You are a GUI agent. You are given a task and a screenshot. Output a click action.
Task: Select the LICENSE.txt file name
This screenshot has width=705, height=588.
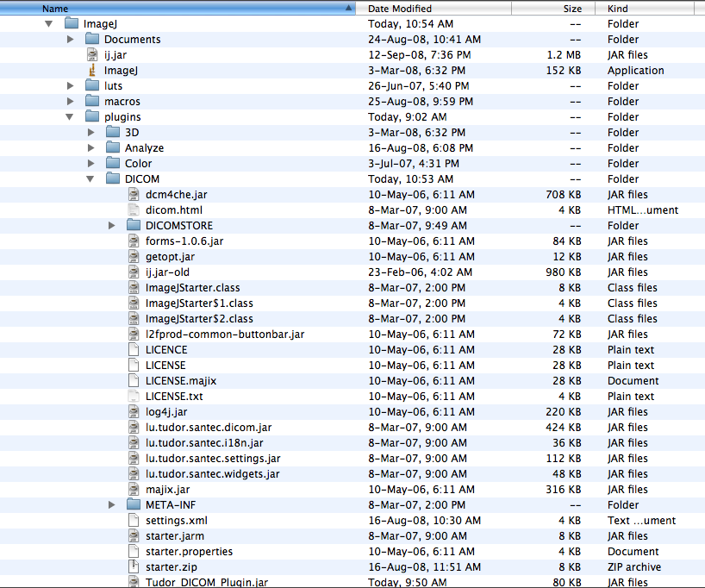pos(174,397)
